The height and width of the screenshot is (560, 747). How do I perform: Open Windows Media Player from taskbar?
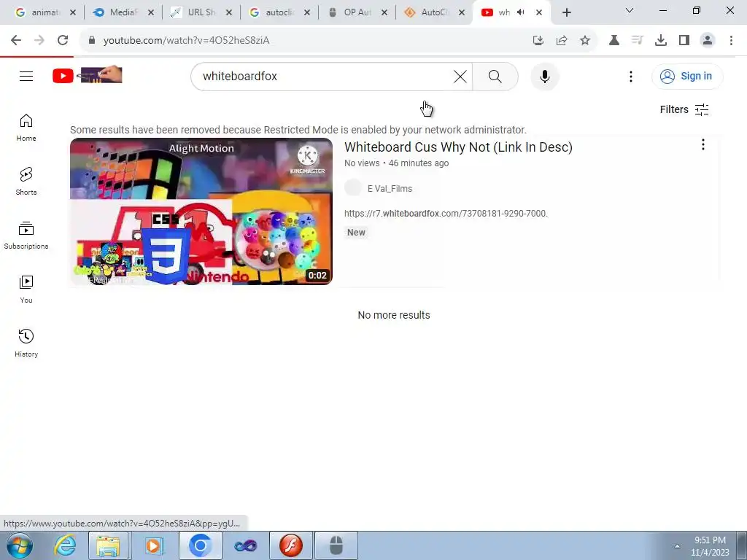[153, 545]
